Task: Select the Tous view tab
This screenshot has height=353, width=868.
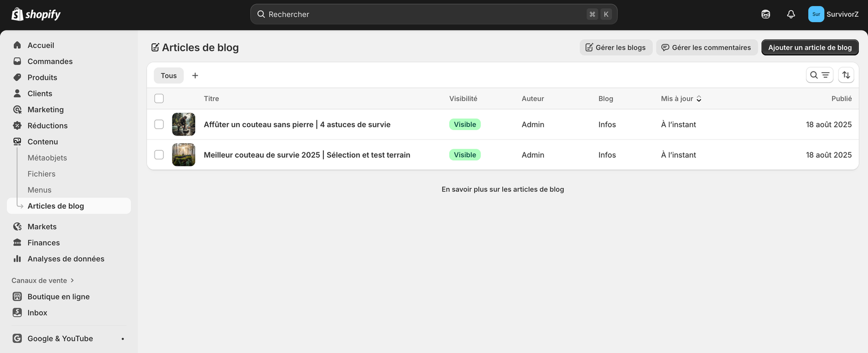Action: pos(169,76)
